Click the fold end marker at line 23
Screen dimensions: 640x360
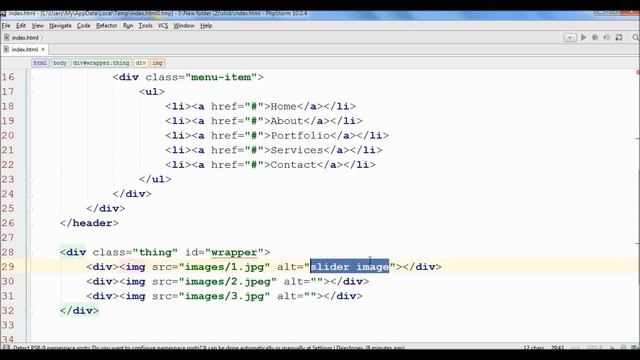pyautogui.click(x=30, y=179)
